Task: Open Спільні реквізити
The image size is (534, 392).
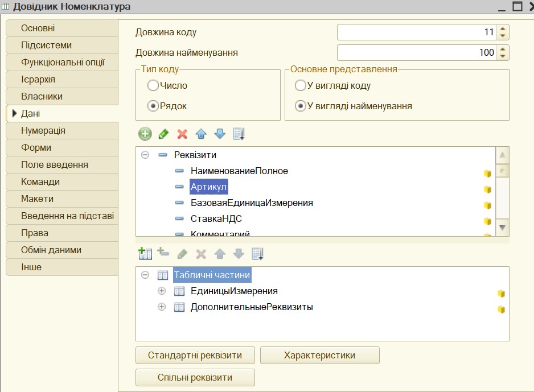Action: tap(195, 377)
